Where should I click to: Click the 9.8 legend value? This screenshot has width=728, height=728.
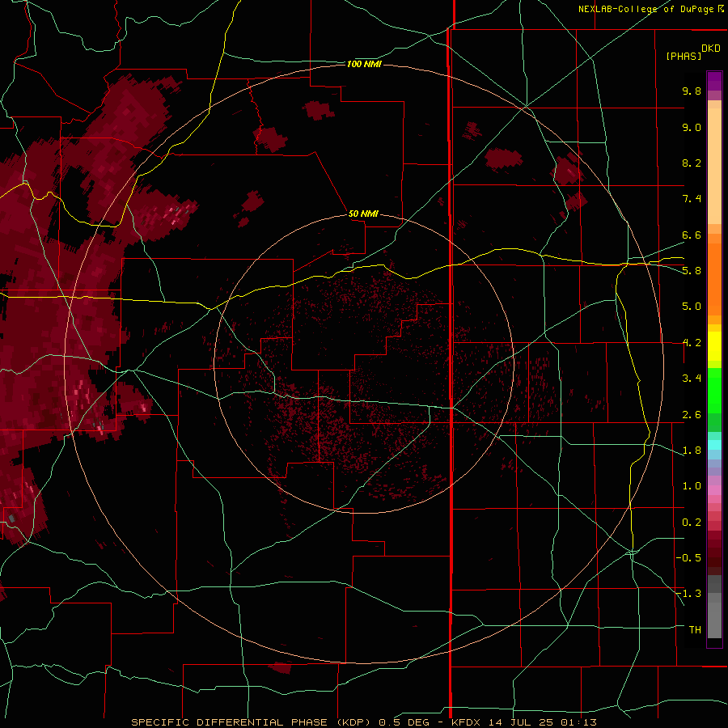tap(692, 91)
